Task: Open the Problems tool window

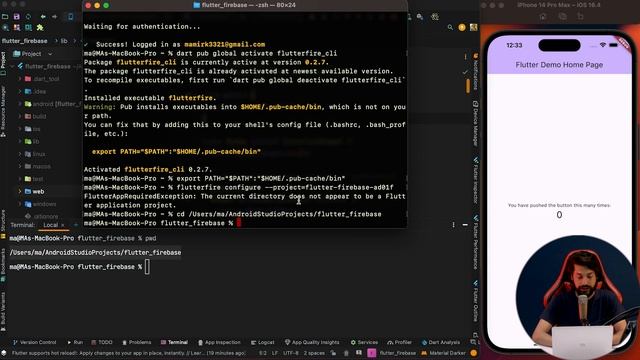Action: tap(137, 342)
